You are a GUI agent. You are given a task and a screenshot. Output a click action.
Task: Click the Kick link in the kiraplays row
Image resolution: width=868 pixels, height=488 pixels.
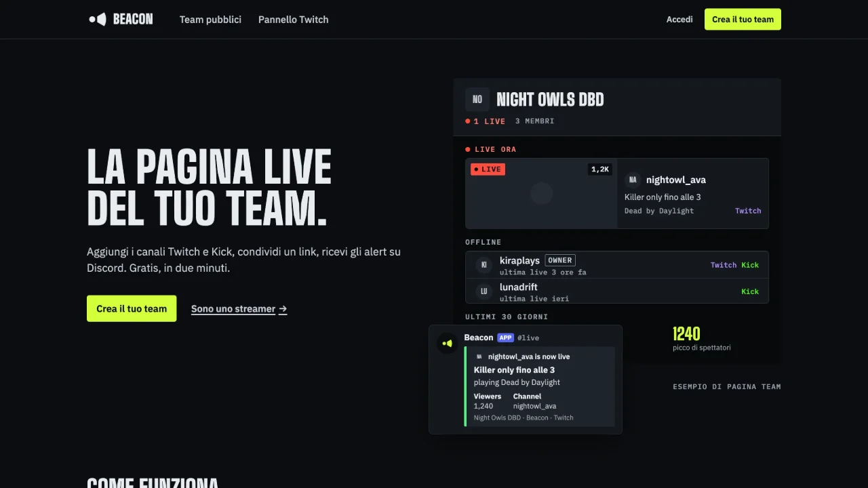click(750, 265)
